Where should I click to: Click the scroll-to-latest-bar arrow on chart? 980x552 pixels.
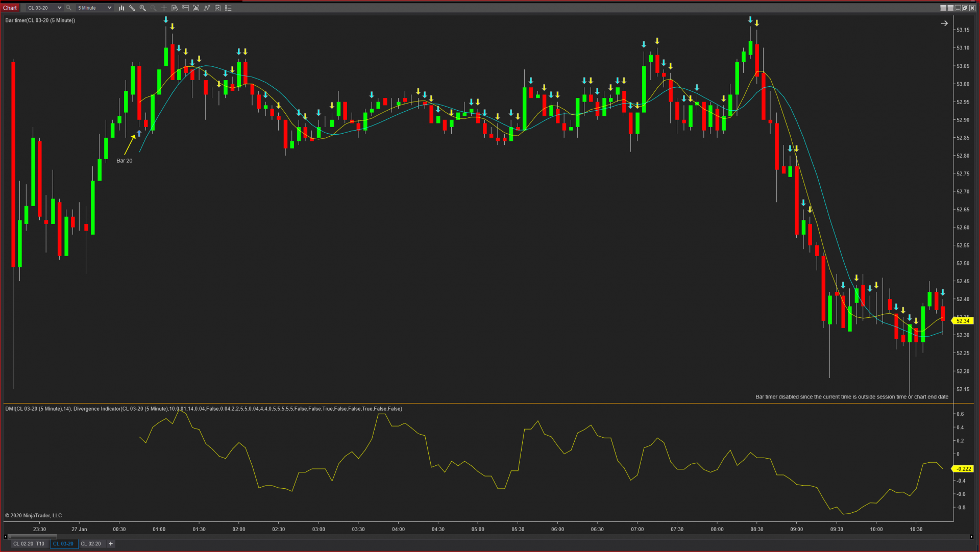[944, 23]
